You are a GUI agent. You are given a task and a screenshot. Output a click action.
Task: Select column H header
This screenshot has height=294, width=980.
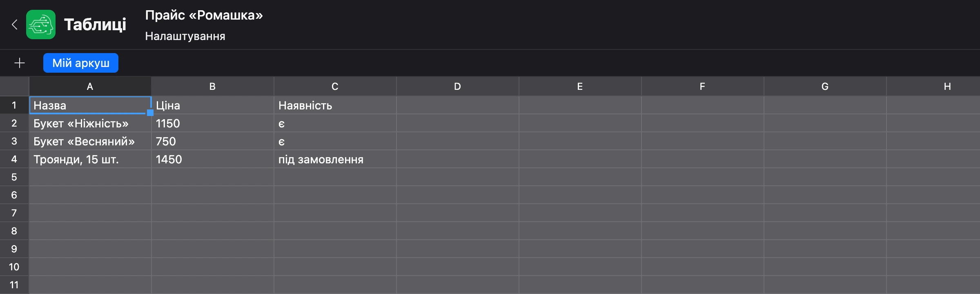pos(933,86)
